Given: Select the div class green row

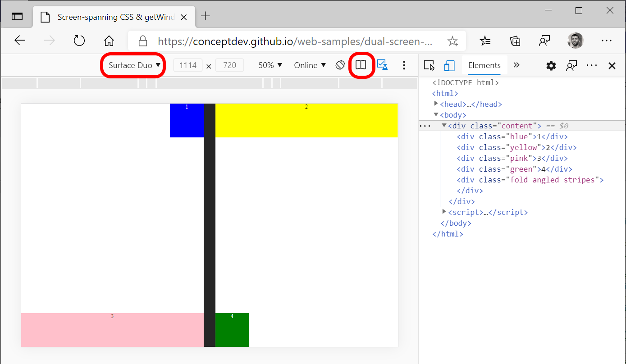Looking at the screenshot, I should [514, 169].
